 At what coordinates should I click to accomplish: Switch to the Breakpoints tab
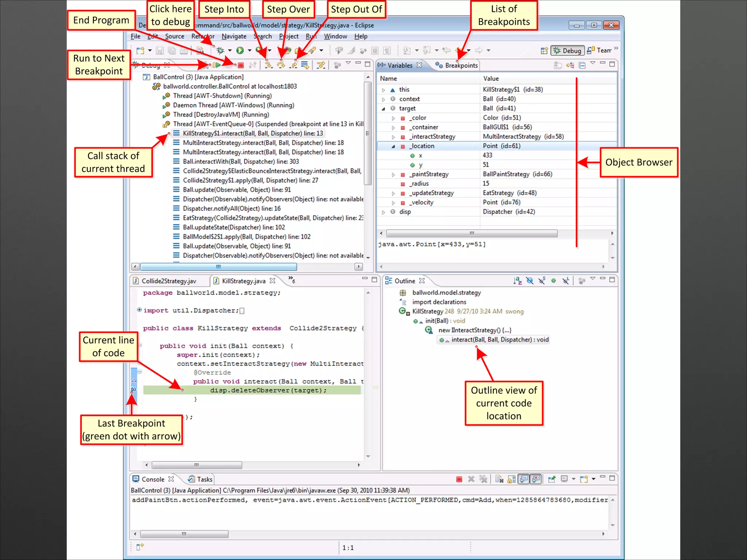click(x=461, y=66)
